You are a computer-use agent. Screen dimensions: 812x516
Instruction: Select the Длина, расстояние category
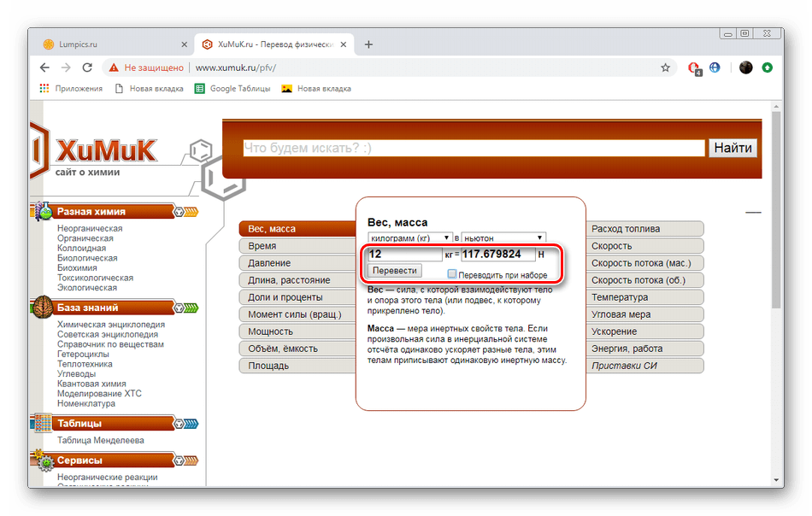[297, 280]
